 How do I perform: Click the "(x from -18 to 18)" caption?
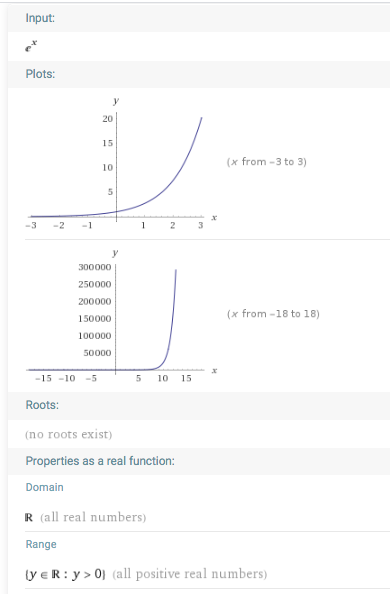[273, 314]
